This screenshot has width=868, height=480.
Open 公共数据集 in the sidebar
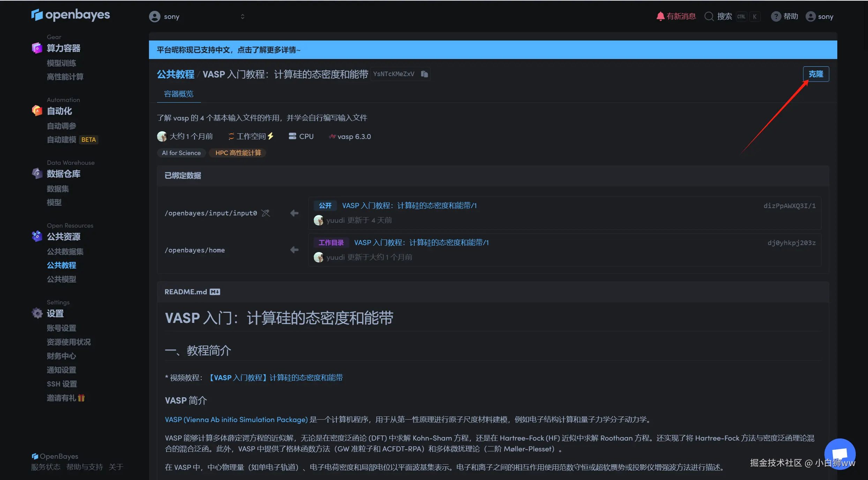[x=65, y=251]
